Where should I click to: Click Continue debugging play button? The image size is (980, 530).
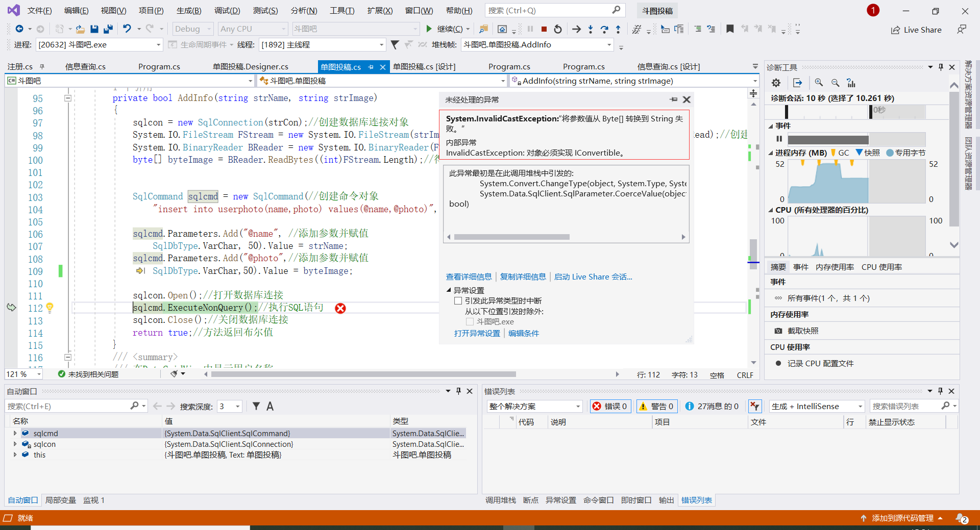[x=429, y=29]
